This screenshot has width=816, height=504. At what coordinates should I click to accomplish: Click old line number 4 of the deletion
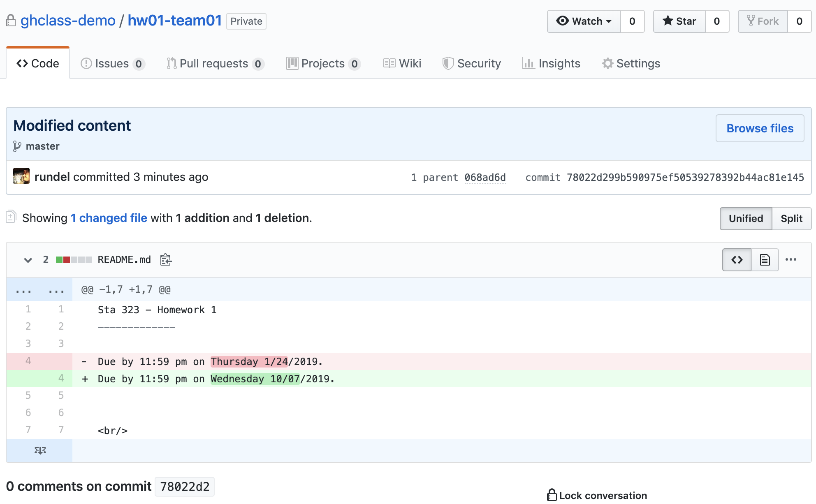(x=28, y=361)
